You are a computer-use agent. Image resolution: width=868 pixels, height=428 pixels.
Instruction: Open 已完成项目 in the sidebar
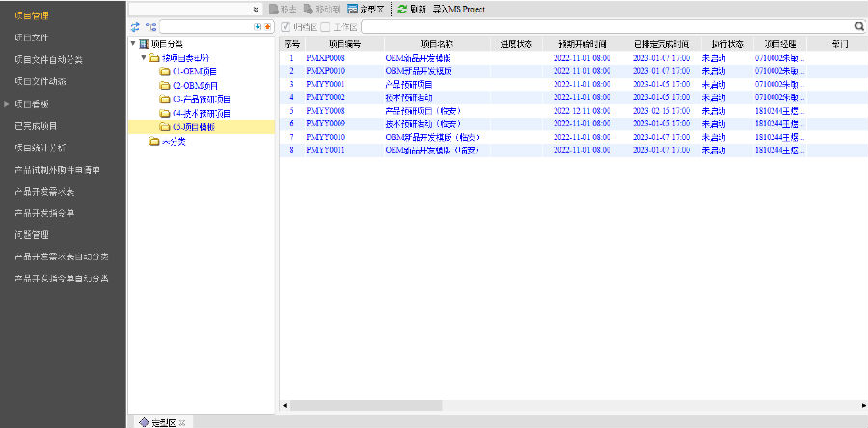(x=36, y=125)
